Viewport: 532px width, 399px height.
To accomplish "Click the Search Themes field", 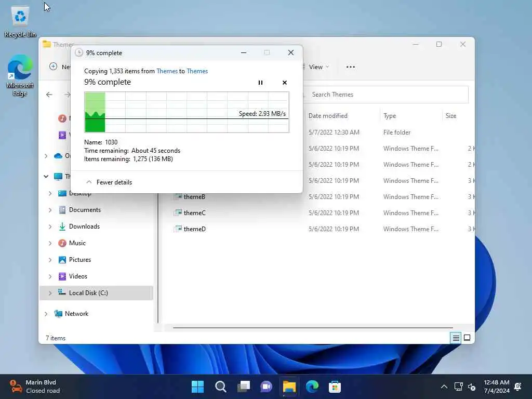I will coord(385,95).
